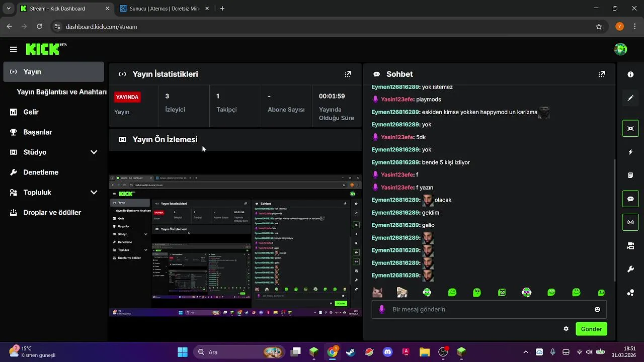Insert the angry green emote
Viewport: 644px width, 362px height.
[x=502, y=292]
